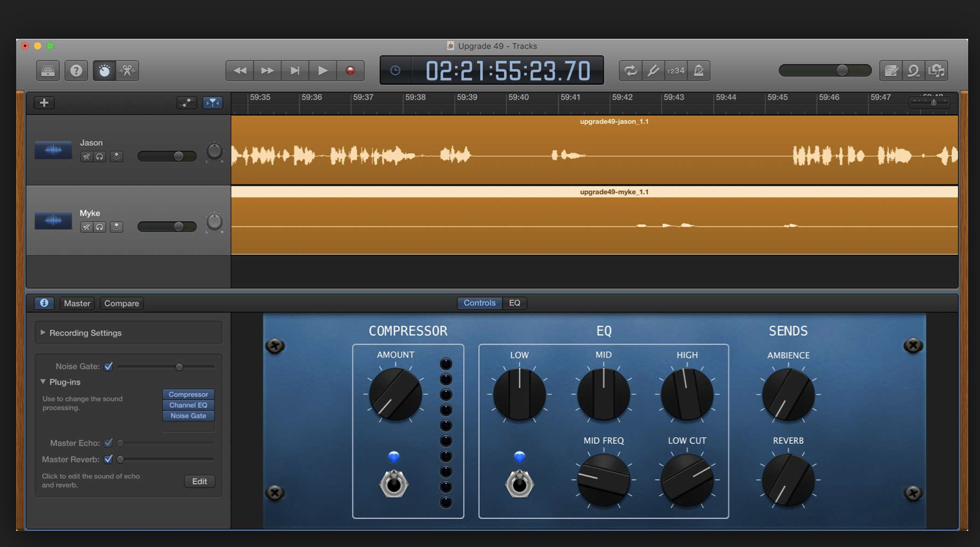
Task: Solo the Myke track with headphones
Action: pyautogui.click(x=100, y=227)
